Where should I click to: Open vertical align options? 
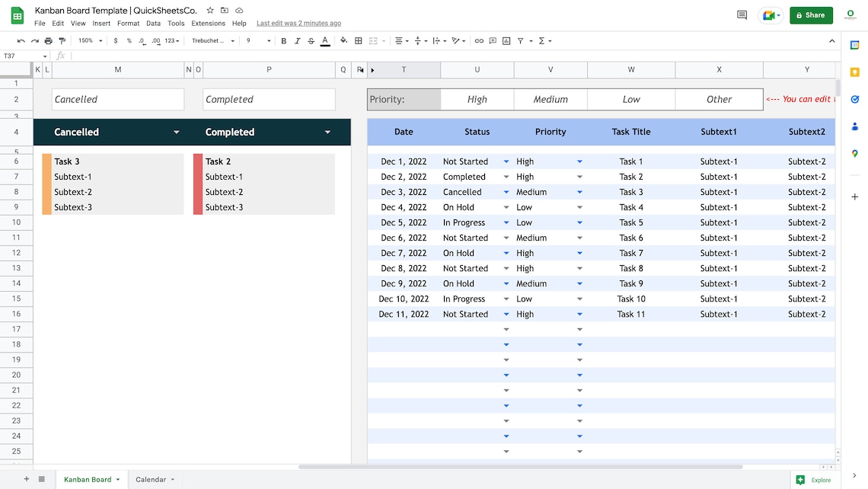tap(420, 41)
